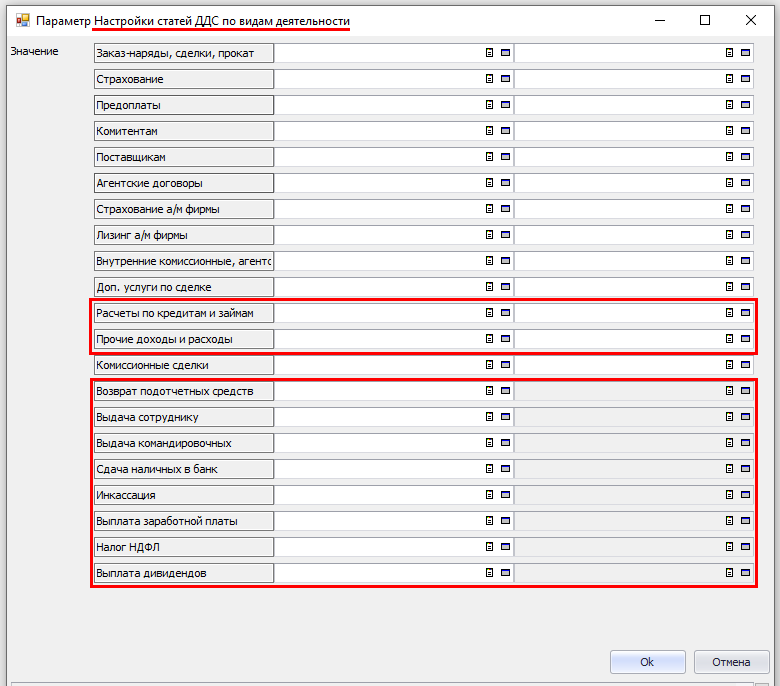The width and height of the screenshot is (780, 686).
Task: Click window icon in first Предоплаты field
Action: pyautogui.click(x=505, y=105)
